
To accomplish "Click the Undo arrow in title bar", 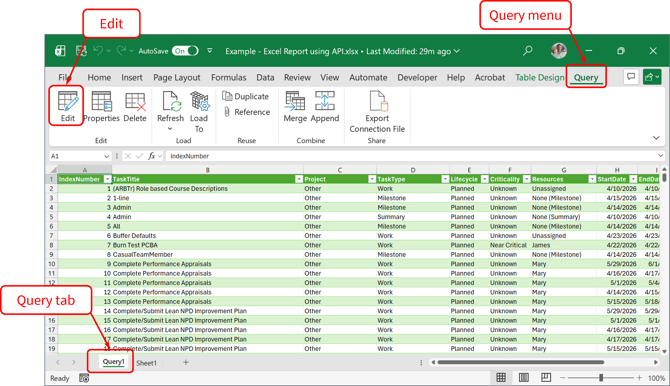I will click(98, 51).
